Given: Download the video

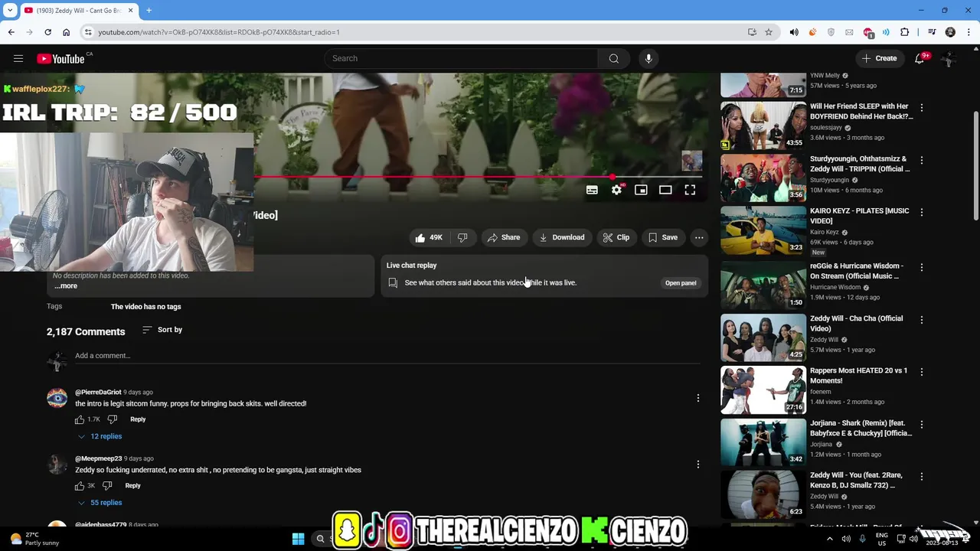Looking at the screenshot, I should pyautogui.click(x=562, y=237).
